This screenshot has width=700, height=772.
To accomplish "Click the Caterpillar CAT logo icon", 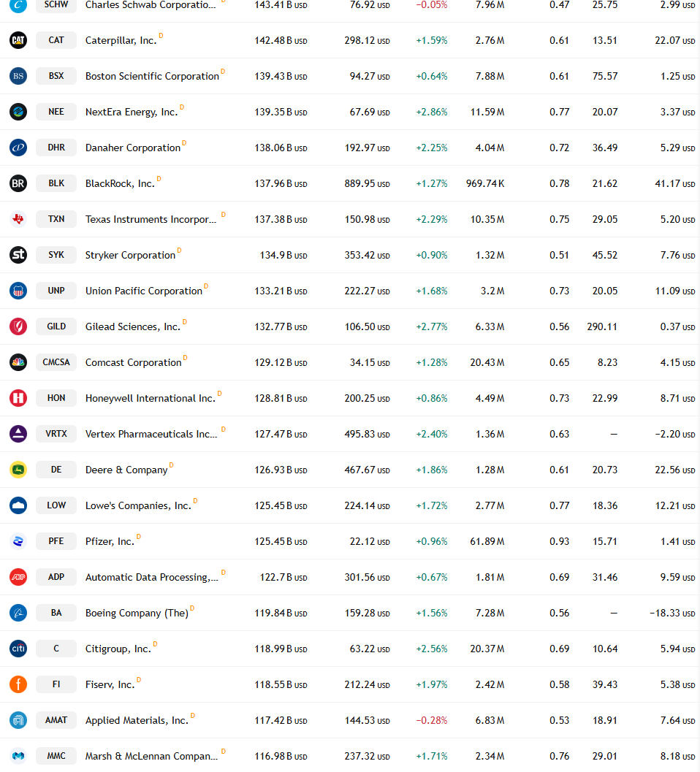I will [x=18, y=40].
